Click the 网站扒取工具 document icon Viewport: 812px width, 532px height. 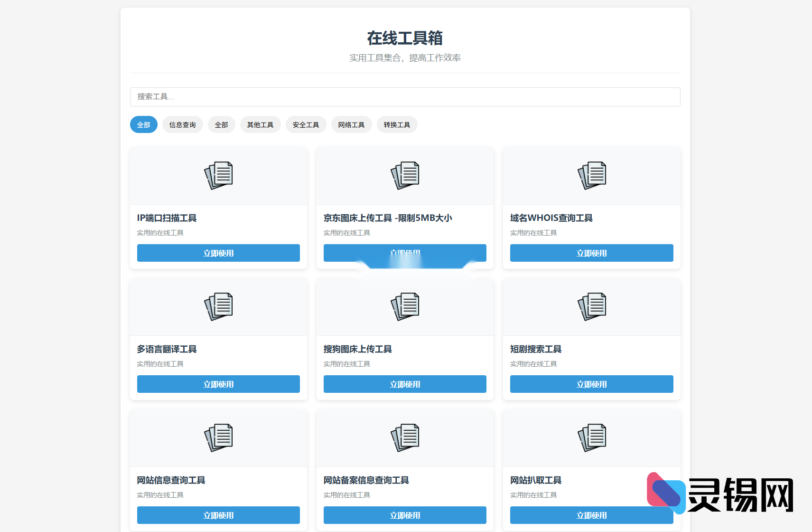coord(591,437)
